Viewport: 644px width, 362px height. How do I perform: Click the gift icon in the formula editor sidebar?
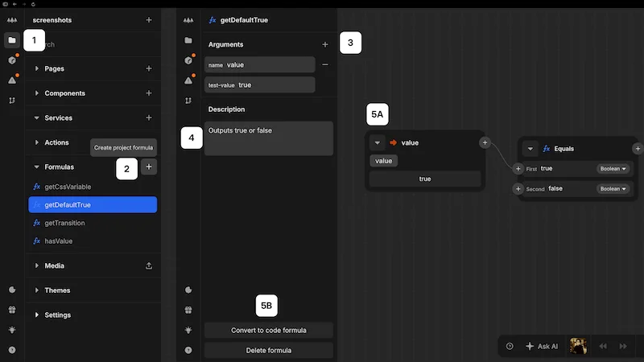click(188, 310)
